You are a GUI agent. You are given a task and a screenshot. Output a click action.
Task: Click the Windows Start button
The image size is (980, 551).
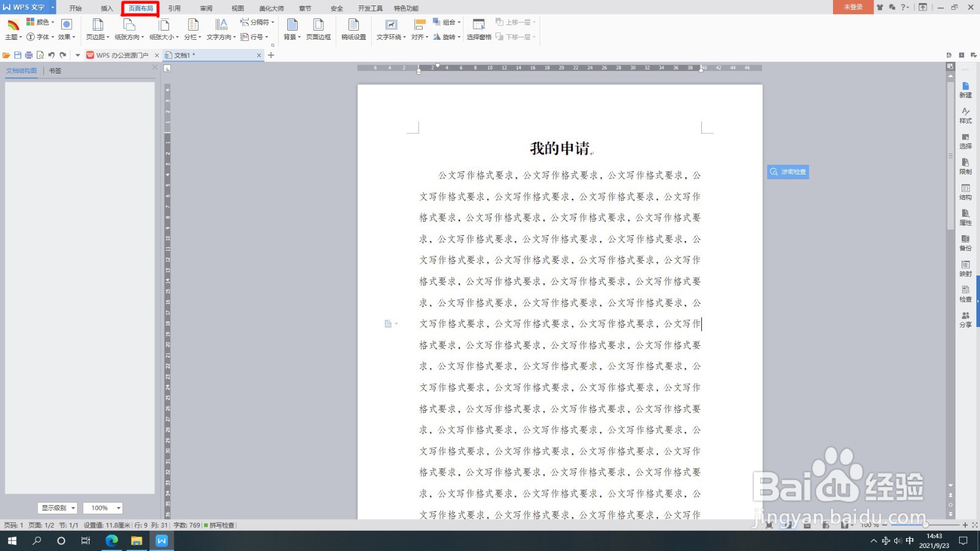coord(12,541)
